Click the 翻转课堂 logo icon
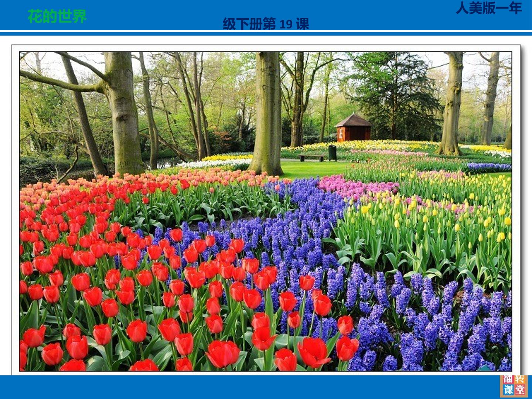Viewport: 532px width, 399px height. click(x=514, y=386)
